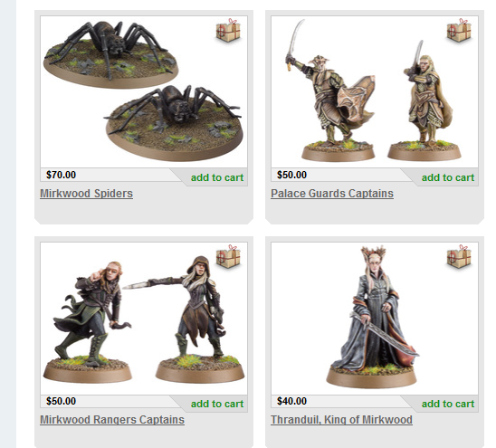View the Thranduil miniature image
496x448 pixels.
(373, 317)
